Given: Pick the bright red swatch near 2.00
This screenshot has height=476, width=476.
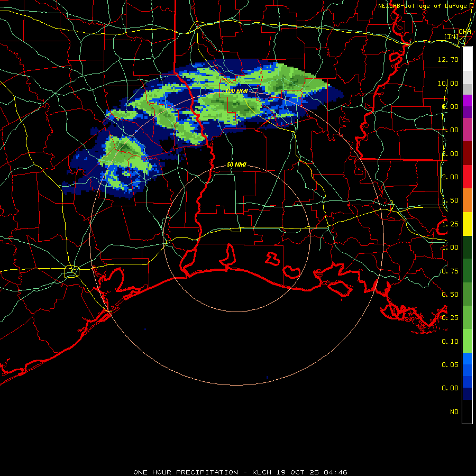Looking at the screenshot, I should (x=467, y=177).
